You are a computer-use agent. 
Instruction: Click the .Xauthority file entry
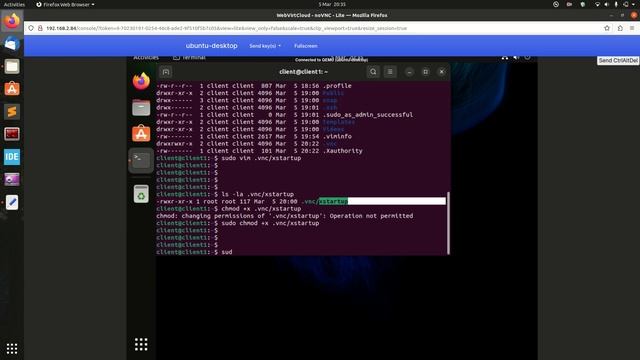[342, 151]
